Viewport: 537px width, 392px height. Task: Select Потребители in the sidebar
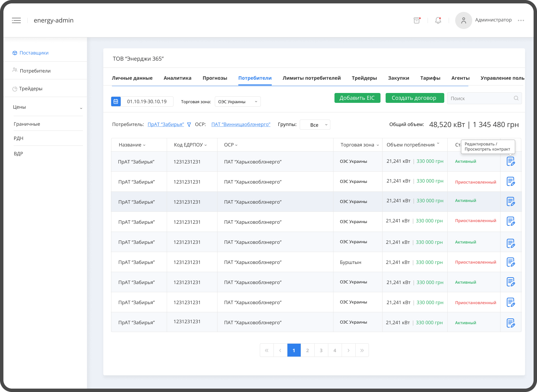(x=35, y=71)
